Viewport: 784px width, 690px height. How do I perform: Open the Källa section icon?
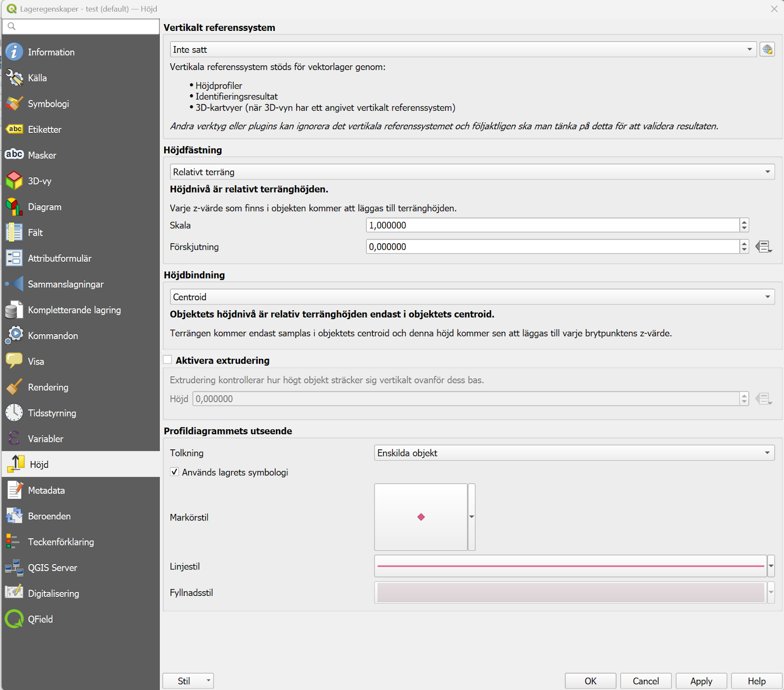click(14, 77)
